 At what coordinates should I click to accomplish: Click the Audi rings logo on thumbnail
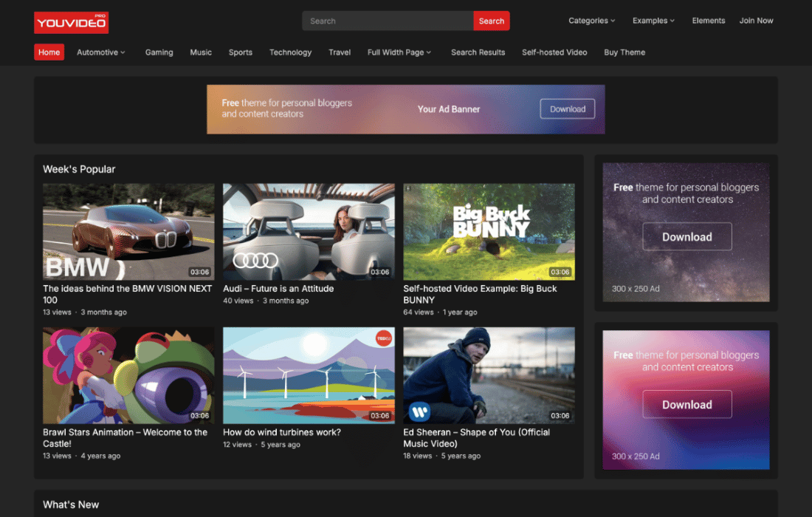[255, 260]
